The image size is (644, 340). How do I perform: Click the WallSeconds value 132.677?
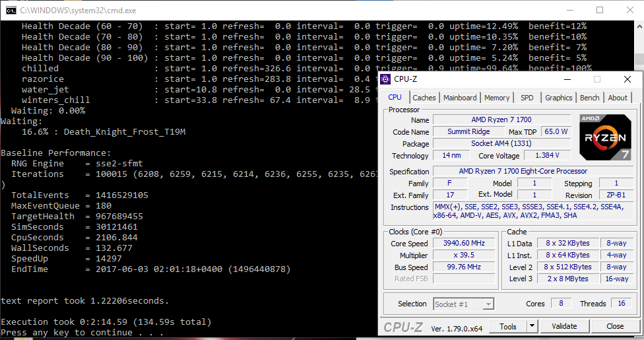coord(114,248)
